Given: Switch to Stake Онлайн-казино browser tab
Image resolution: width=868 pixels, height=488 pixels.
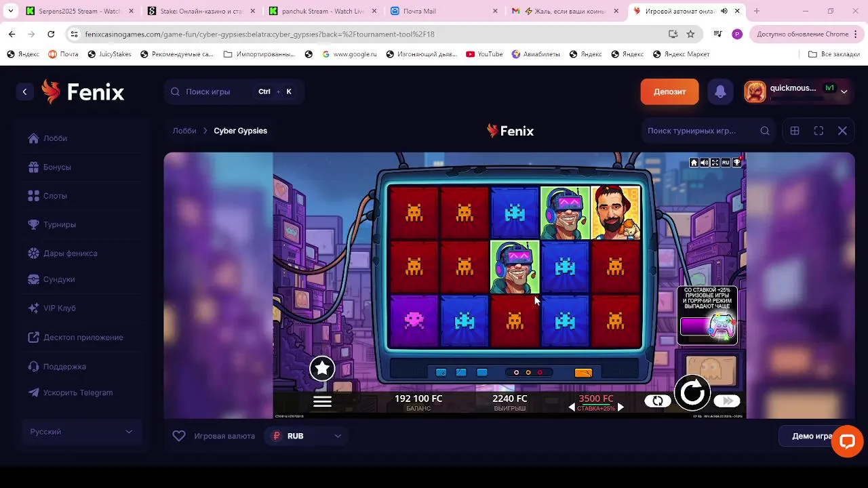Looking at the screenshot, I should tap(202, 12).
